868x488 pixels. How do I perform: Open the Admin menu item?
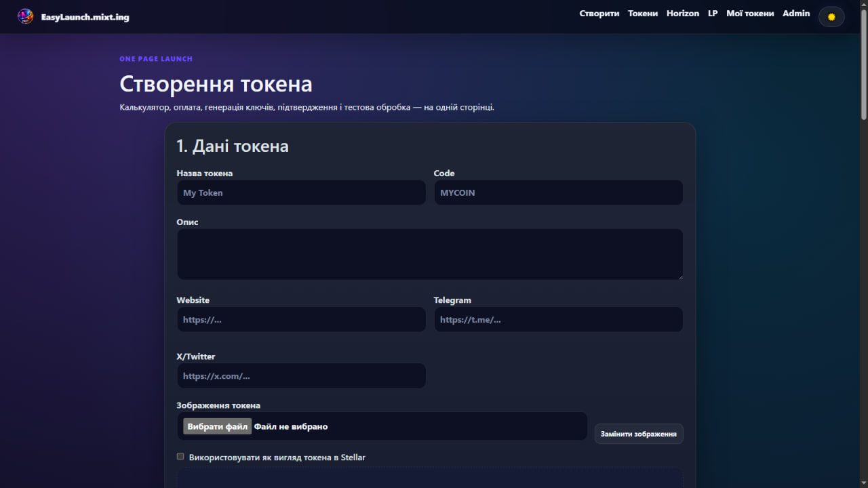[796, 14]
